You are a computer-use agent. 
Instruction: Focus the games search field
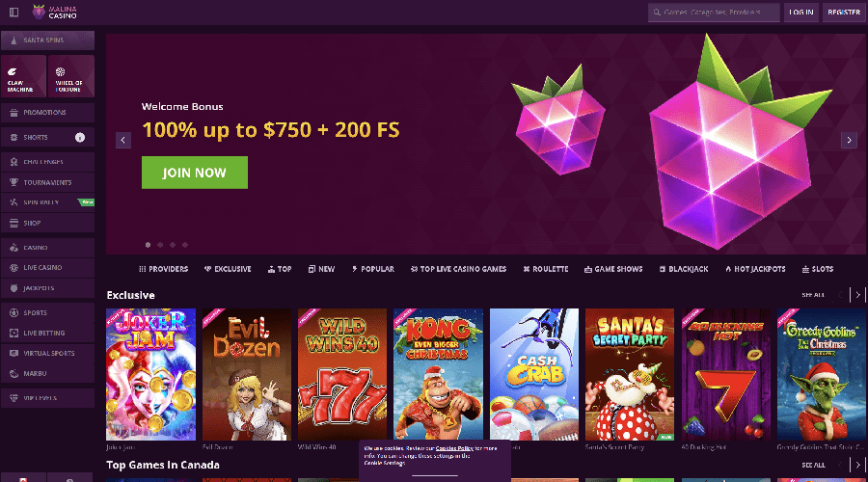pos(714,13)
